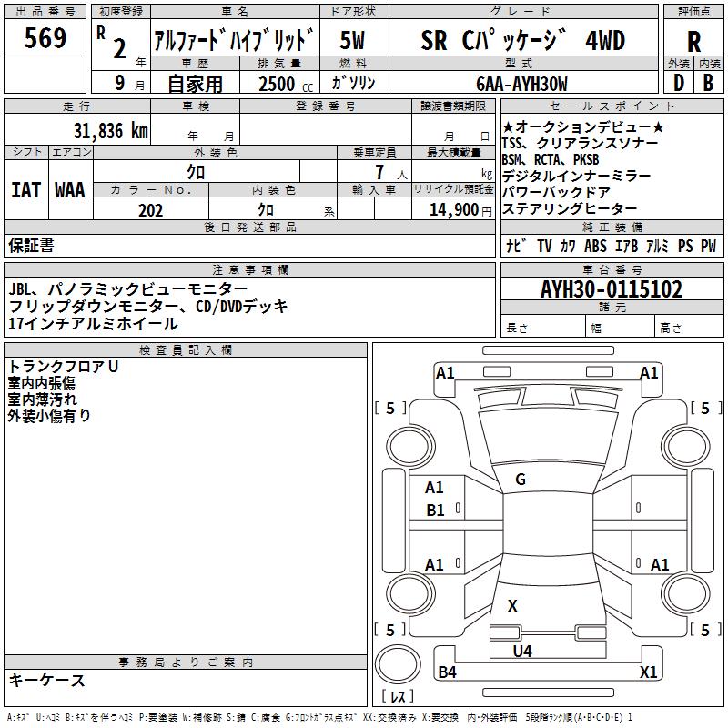Image resolution: width=728 pixels, height=728 pixels.
Task: Click 車台番号 header
Action: tap(612, 269)
